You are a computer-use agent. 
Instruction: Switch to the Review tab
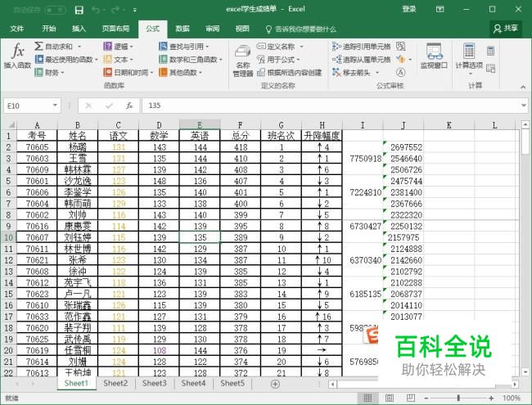213,29
